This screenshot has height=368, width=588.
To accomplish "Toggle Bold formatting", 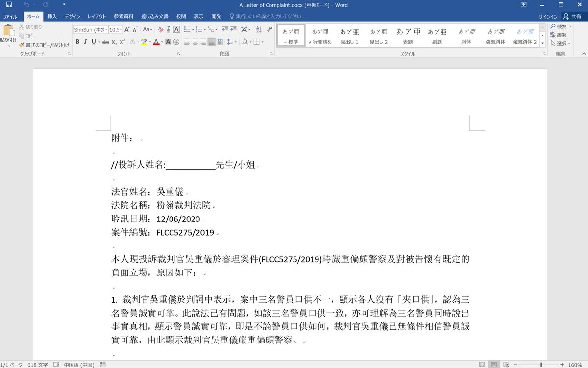I will (x=77, y=42).
